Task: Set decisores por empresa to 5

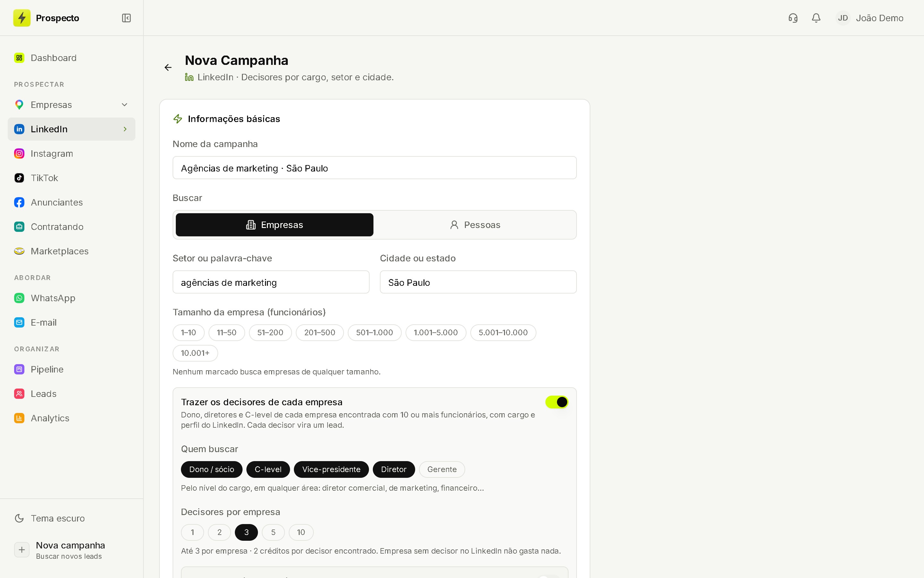Action: 273,532
